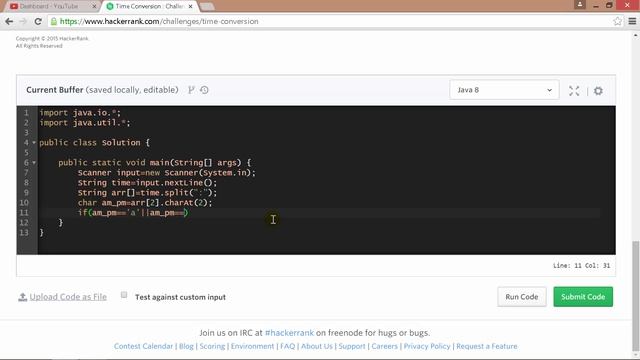Reload the HackerRank page

pos(38,21)
